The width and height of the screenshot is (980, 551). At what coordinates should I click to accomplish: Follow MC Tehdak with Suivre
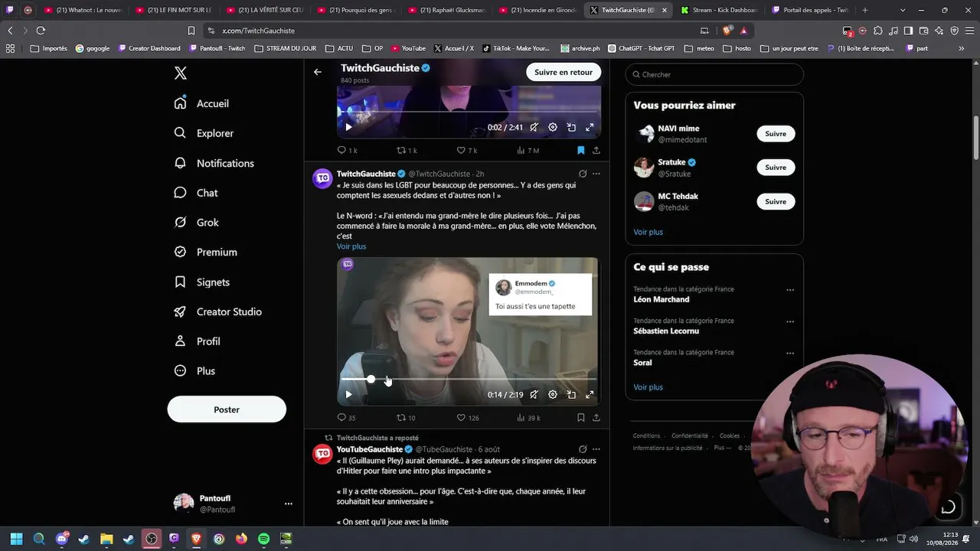point(776,202)
